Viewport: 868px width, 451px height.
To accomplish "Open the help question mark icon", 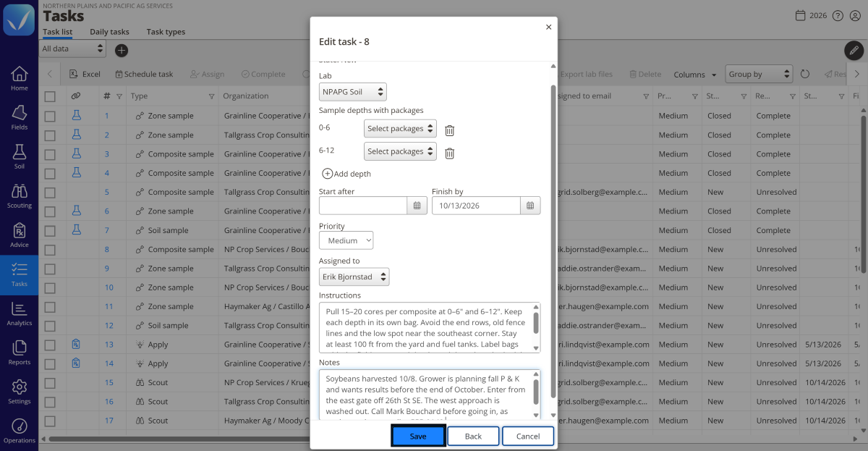I will (838, 16).
